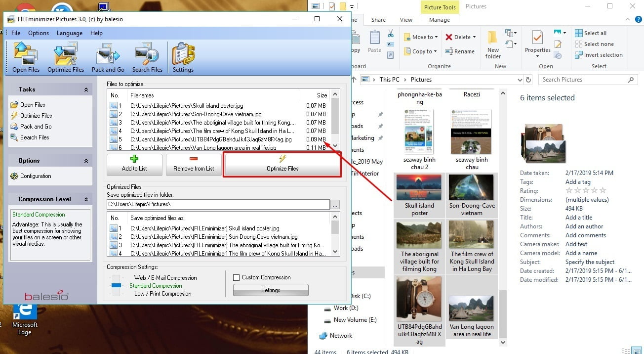Open the New item dropdown in Explorer ribbon
644x354 pixels.
click(x=511, y=34)
